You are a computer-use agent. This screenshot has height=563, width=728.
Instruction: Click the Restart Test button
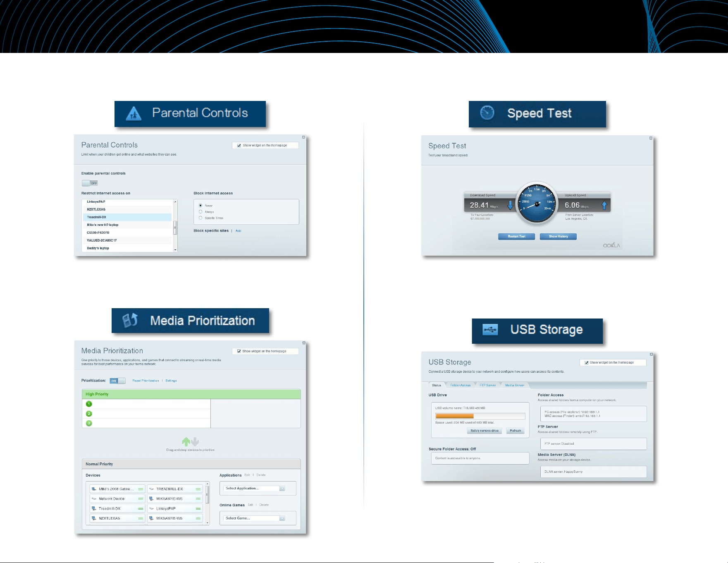click(x=517, y=237)
